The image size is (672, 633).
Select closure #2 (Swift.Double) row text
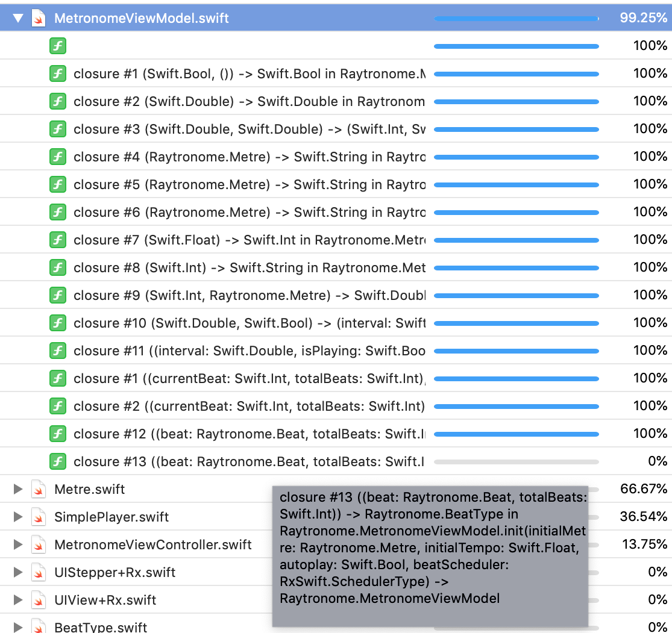tap(250, 102)
